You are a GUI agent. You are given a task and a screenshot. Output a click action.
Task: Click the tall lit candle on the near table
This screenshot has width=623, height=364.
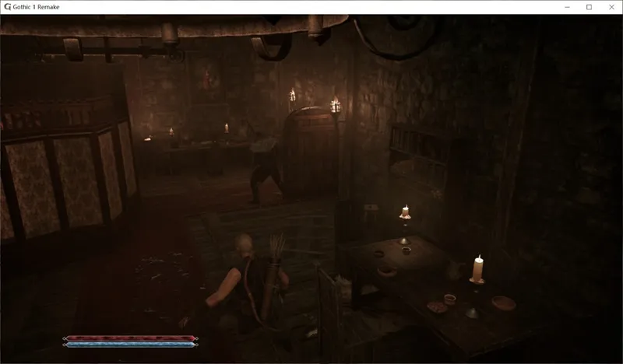point(477,270)
